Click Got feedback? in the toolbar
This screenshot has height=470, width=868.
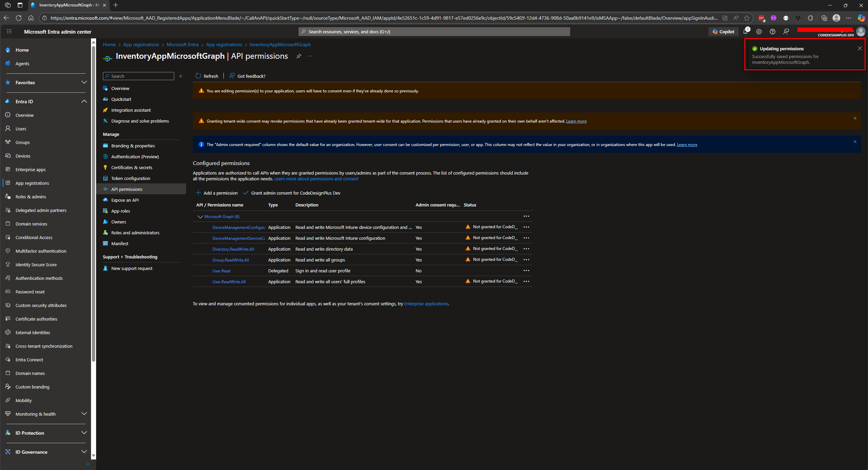pyautogui.click(x=248, y=76)
